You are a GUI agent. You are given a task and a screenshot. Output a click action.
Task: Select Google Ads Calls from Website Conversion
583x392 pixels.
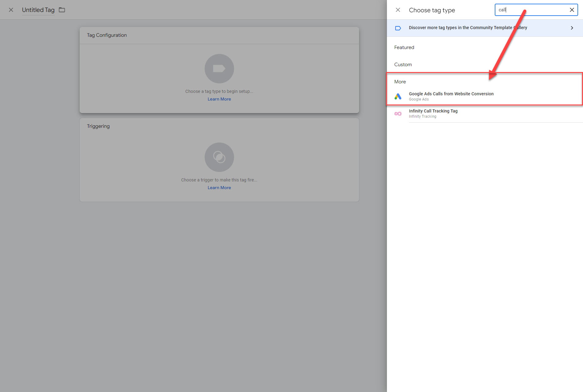[x=451, y=94]
